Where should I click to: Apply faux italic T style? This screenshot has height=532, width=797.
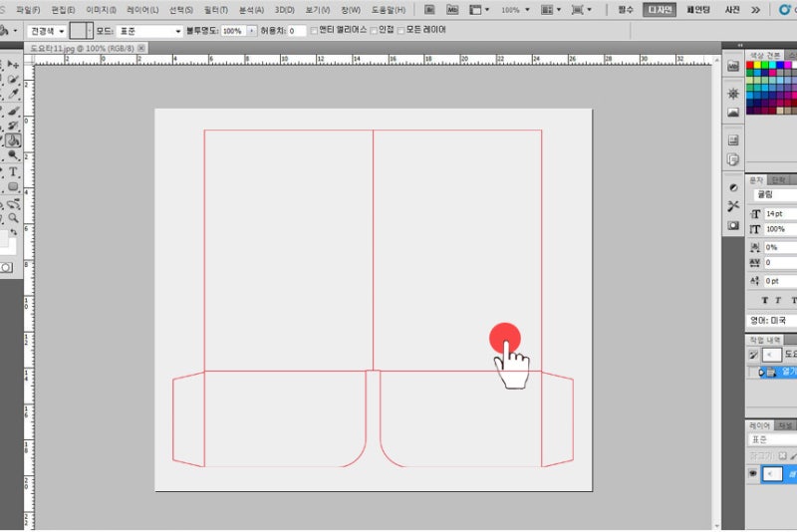[778, 300]
